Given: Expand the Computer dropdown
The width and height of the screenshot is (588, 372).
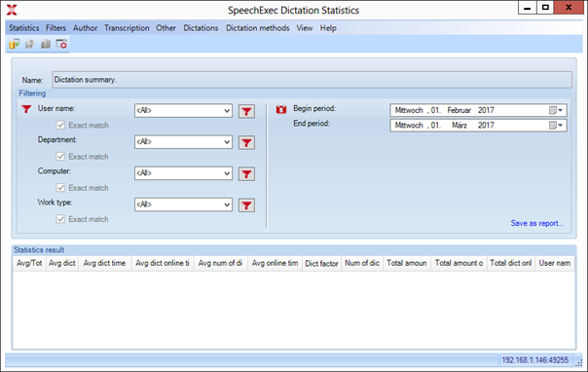Looking at the screenshot, I should pyautogui.click(x=227, y=173).
